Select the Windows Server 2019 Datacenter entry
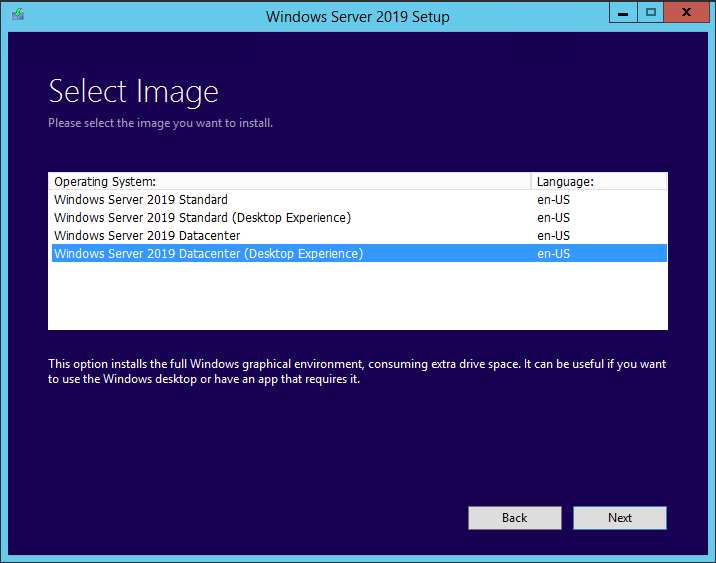 [x=147, y=236]
